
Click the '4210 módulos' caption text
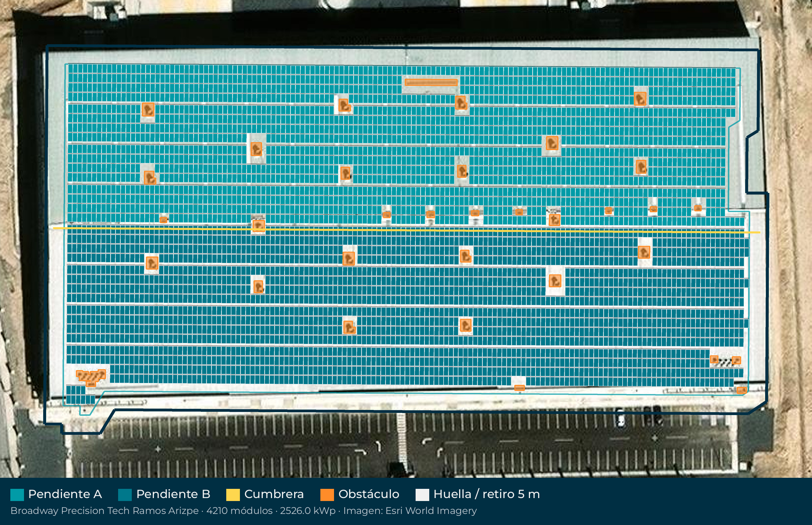pyautogui.click(x=239, y=511)
